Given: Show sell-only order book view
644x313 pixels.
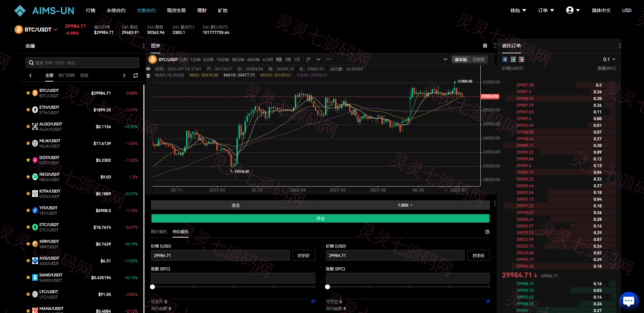Looking at the screenshot, I should pyautogui.click(x=521, y=59).
